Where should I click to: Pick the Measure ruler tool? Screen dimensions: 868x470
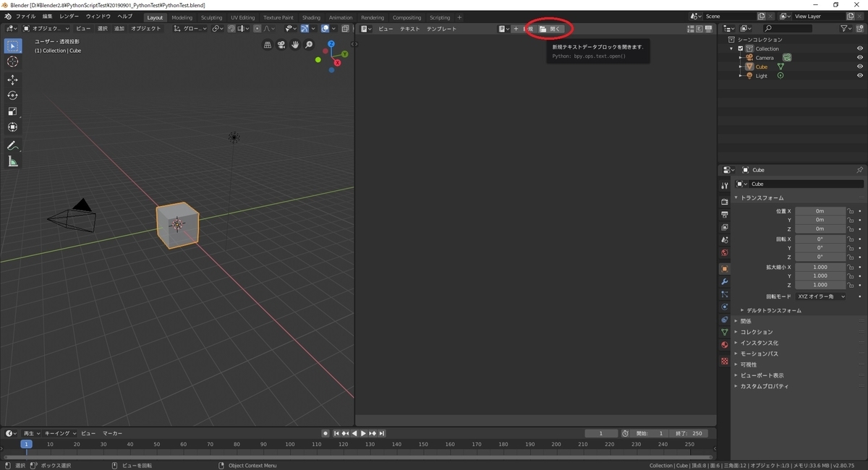[12, 161]
